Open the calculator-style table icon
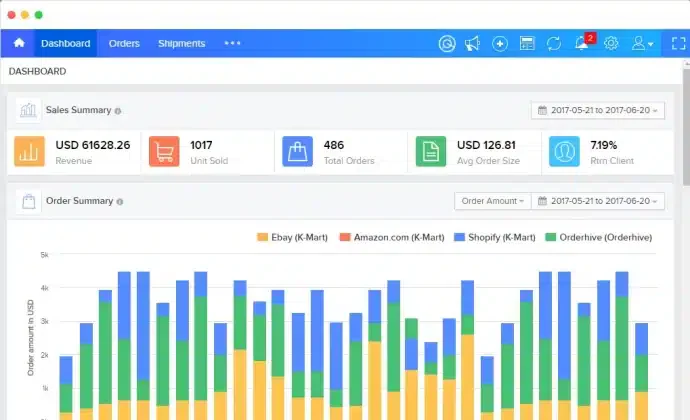This screenshot has width=690, height=420. [x=527, y=44]
